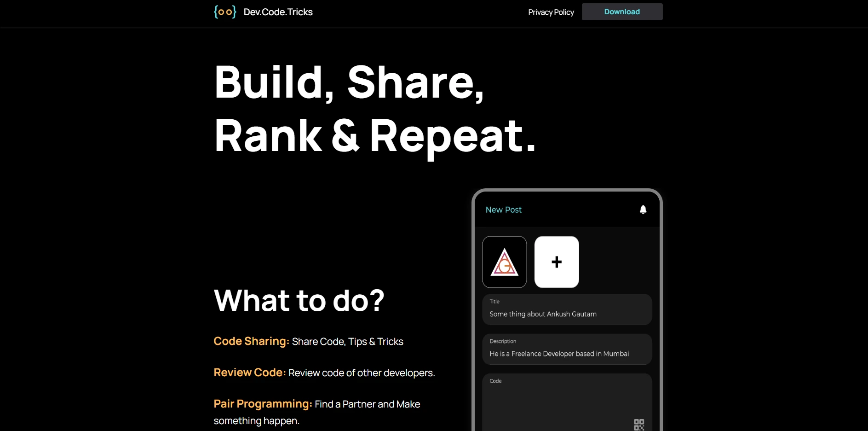Click the 'What to do?' heading
Viewport: 868px width, 431px height.
click(299, 301)
